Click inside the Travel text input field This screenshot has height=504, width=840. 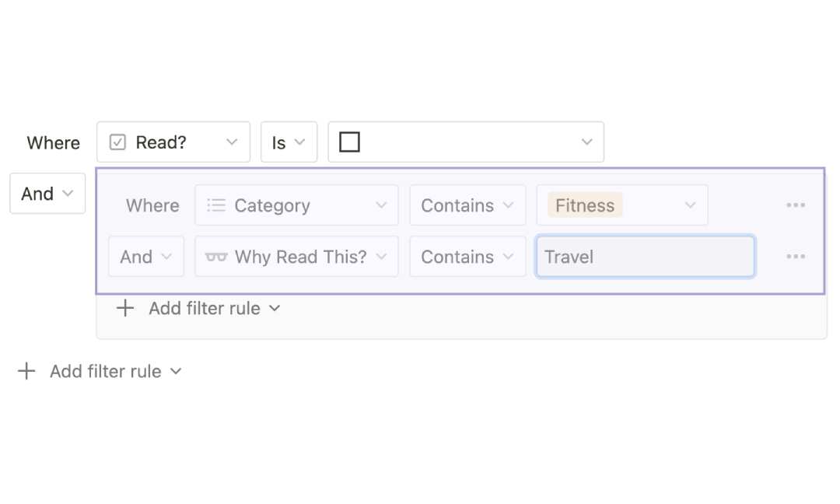click(x=646, y=257)
